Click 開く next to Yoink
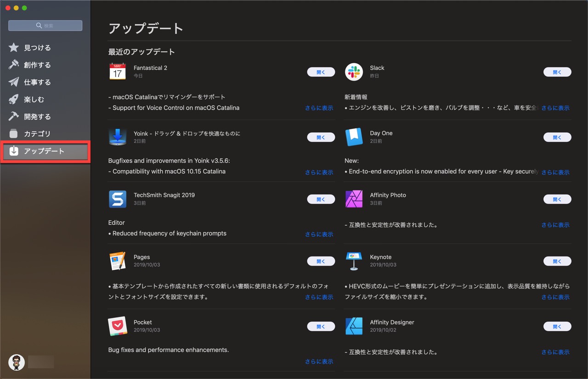The width and height of the screenshot is (588, 379). [321, 137]
